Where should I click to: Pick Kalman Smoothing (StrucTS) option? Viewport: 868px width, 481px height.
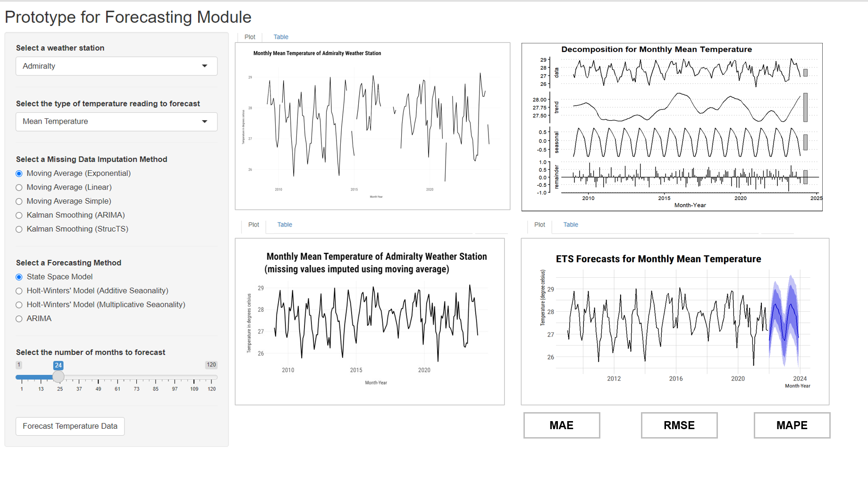[19, 229]
